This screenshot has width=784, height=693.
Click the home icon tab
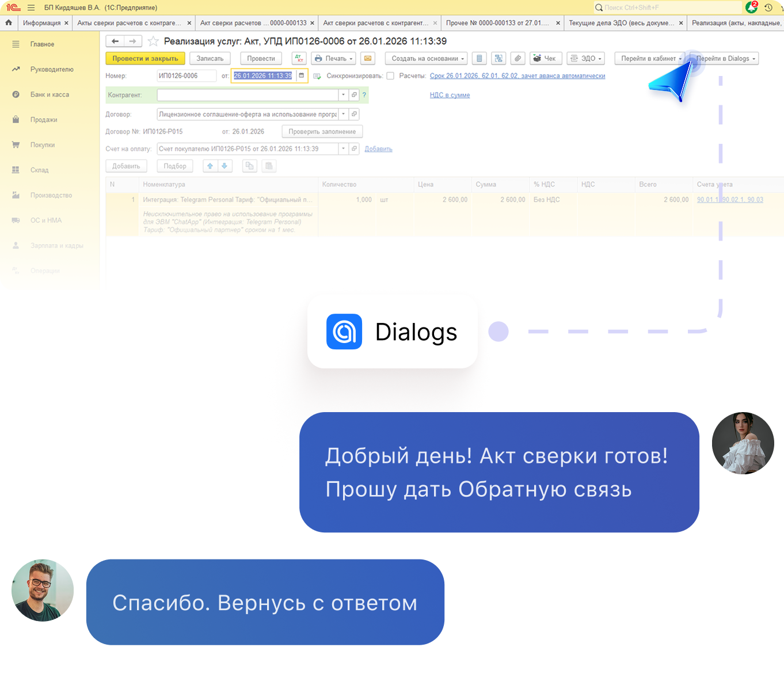pos(9,23)
